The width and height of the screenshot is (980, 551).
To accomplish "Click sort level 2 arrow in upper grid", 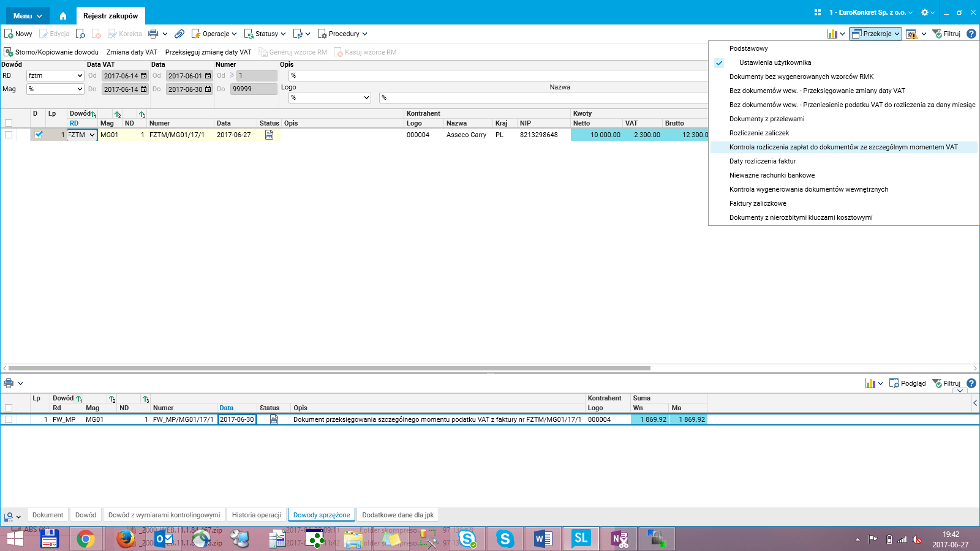I will point(118,114).
